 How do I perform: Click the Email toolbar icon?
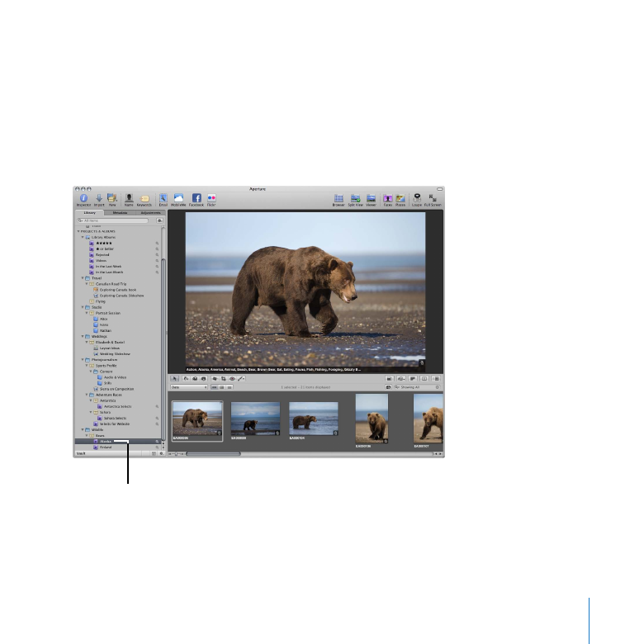[163, 198]
